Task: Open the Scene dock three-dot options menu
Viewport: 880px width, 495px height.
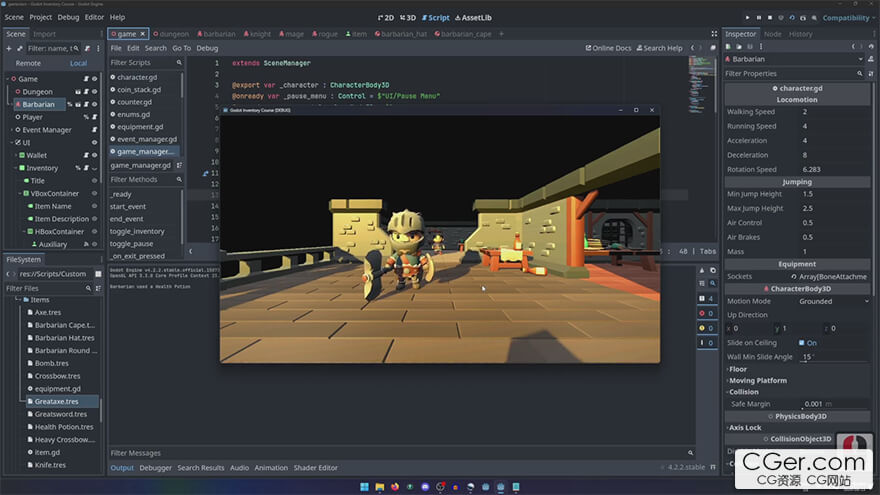Action: pos(98,48)
